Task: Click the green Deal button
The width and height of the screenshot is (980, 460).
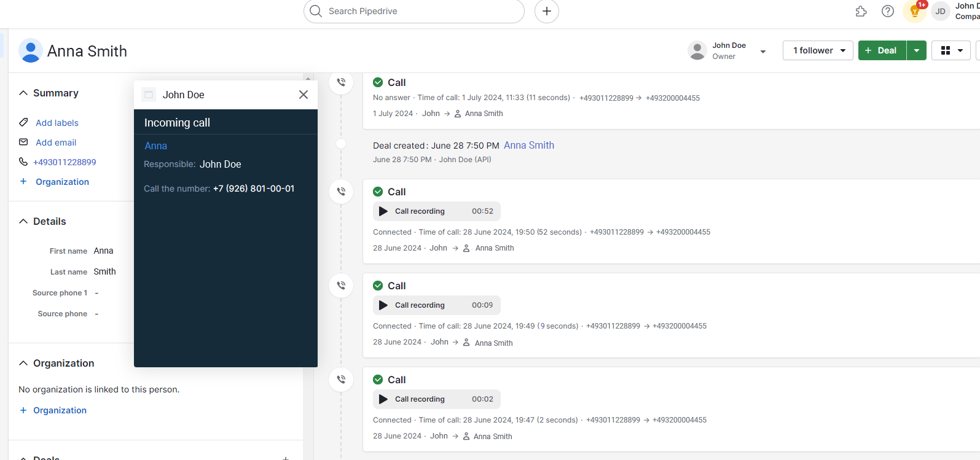Action: click(x=882, y=50)
